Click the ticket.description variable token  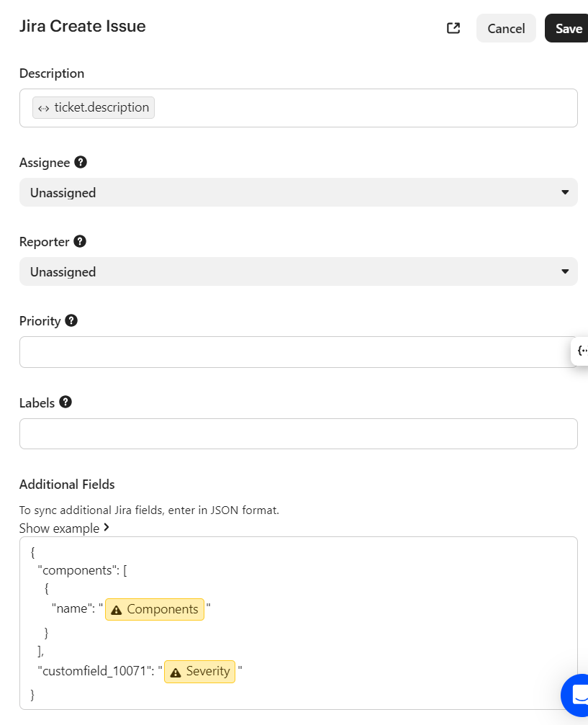pos(93,107)
